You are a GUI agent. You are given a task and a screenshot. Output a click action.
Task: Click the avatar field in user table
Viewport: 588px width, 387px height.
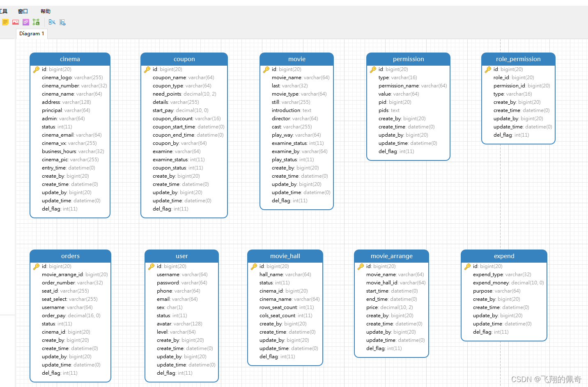coord(179,324)
